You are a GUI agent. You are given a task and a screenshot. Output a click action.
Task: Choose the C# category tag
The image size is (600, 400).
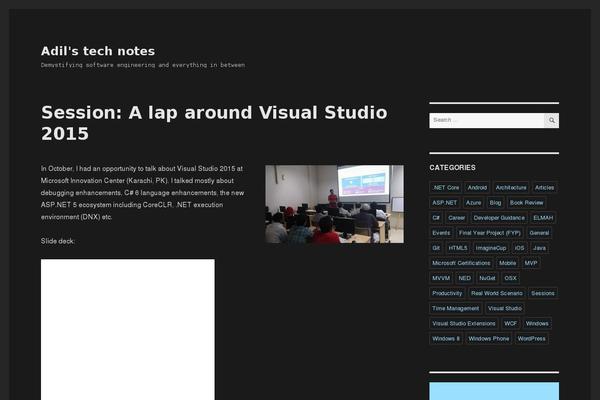point(436,218)
